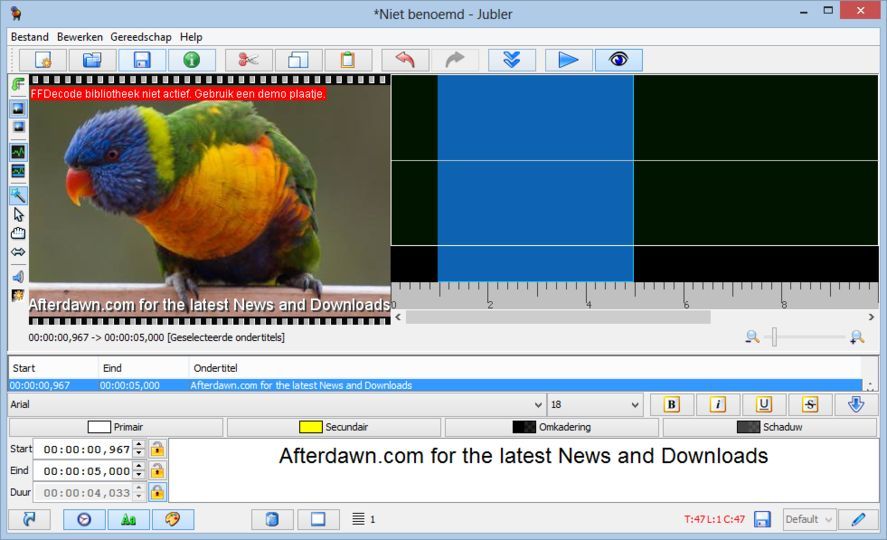Screen dimensions: 887x540
Task: Toggle strikethrough formatting
Action: point(810,404)
